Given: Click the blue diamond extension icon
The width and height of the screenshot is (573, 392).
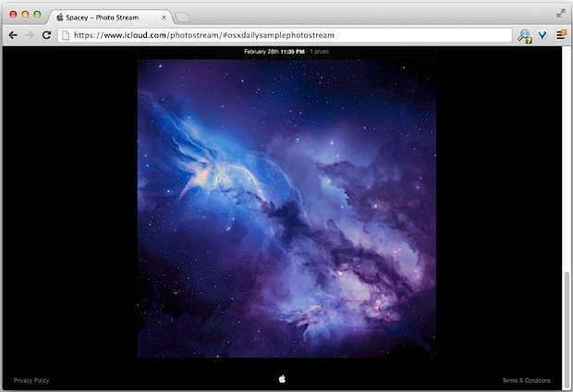Looking at the screenshot, I should tap(543, 35).
